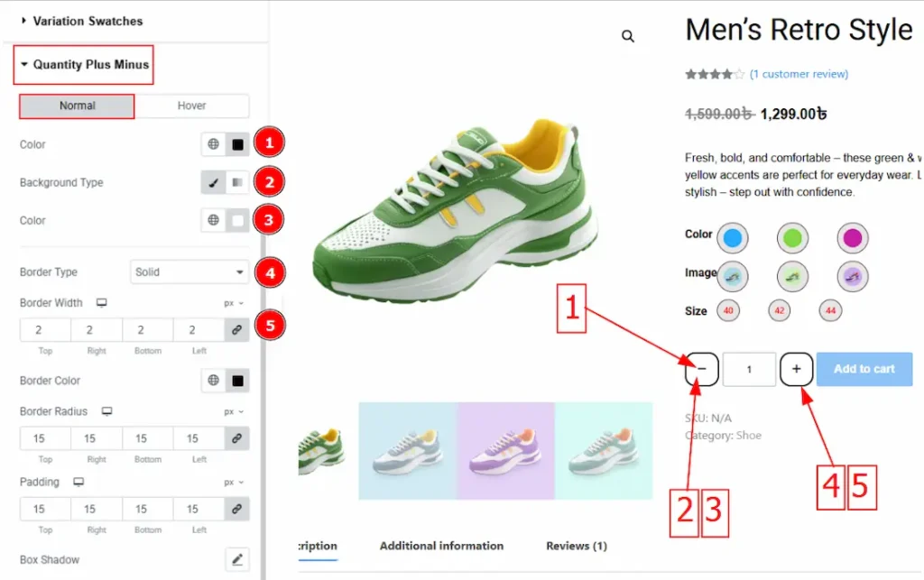Image resolution: width=924 pixels, height=580 pixels.
Task: Toggle the Border Width linked values icon
Action: tap(237, 330)
